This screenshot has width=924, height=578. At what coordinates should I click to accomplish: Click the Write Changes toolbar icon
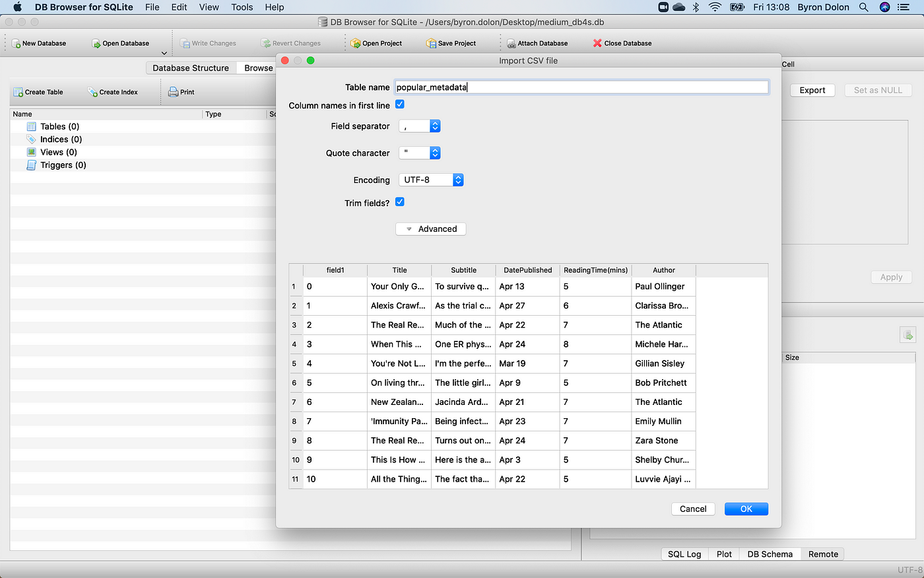pyautogui.click(x=185, y=44)
